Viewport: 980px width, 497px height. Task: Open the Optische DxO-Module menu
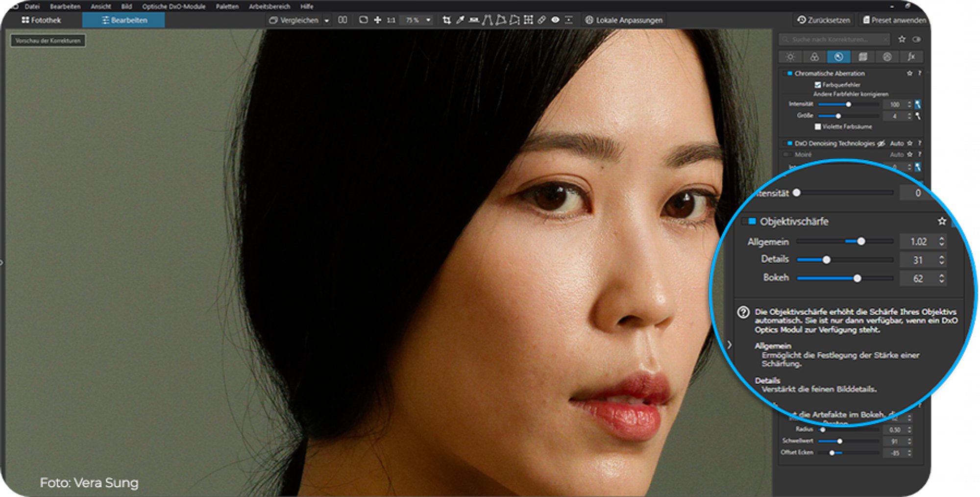174,6
